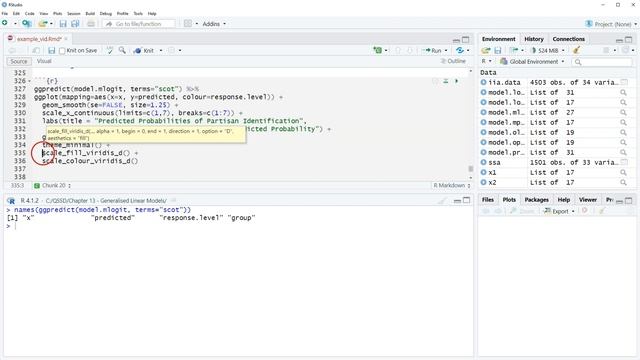Open an existing file with folder icon
Image resolution: width=640 pixels, height=360 pixels.
click(x=42, y=24)
